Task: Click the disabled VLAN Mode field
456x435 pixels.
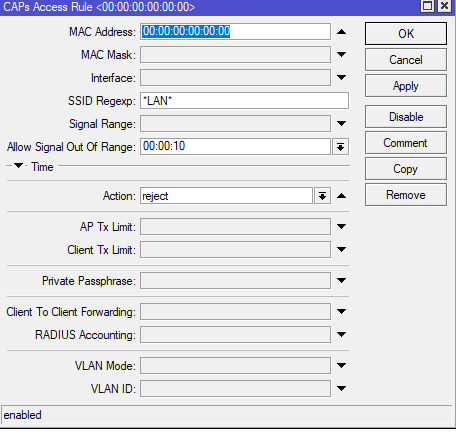Action: coord(235,366)
